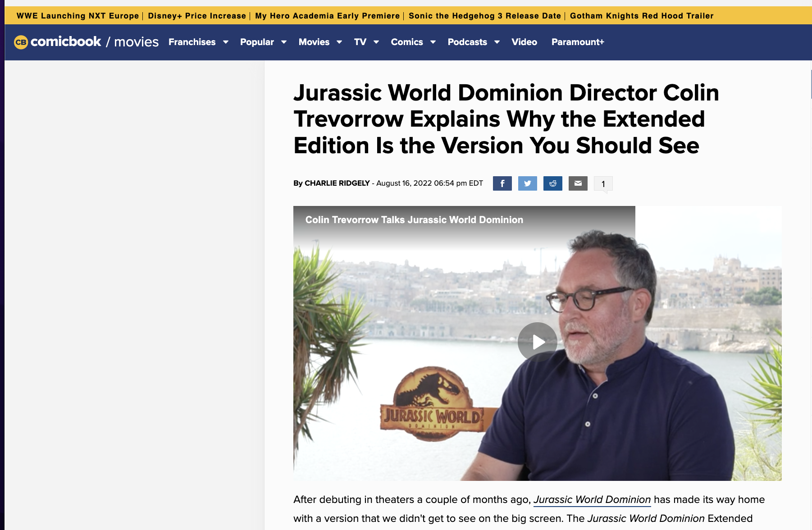The width and height of the screenshot is (812, 530).
Task: Open Disney+ Price Increase story
Action: (197, 16)
